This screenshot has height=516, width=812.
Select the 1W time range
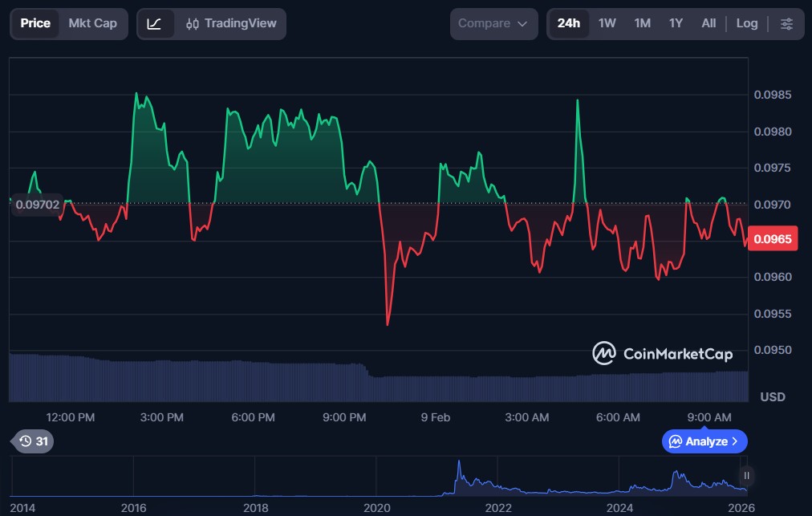pos(607,23)
